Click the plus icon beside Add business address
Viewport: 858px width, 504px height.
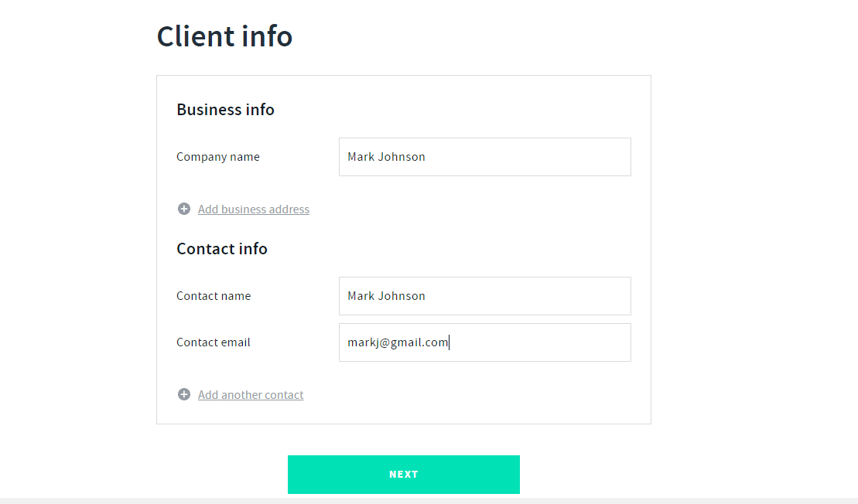tap(184, 209)
